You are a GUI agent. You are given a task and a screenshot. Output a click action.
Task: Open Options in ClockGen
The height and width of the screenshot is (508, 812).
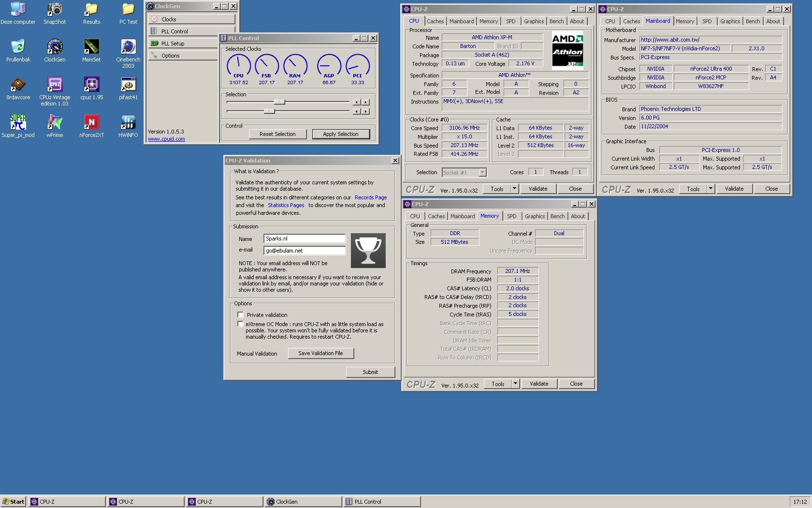click(184, 56)
